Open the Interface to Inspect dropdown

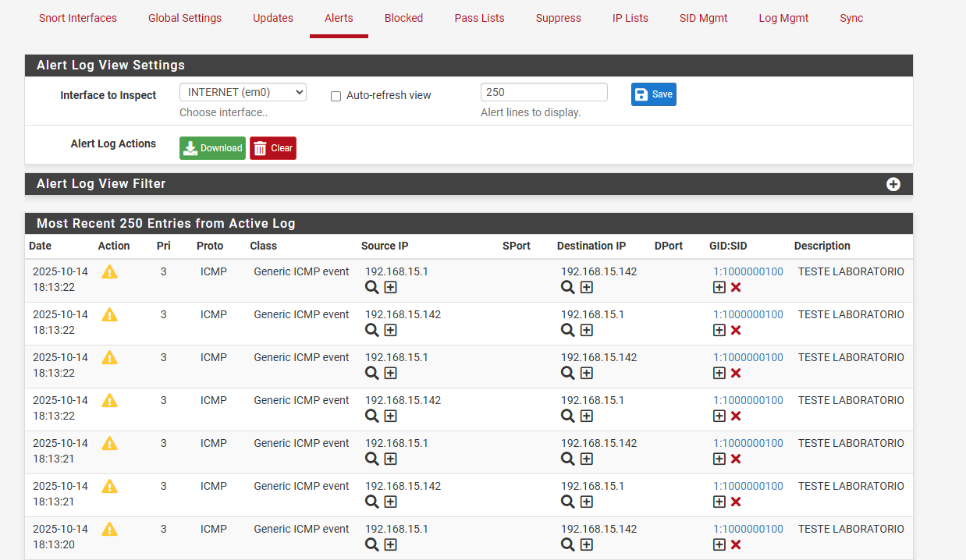point(243,92)
